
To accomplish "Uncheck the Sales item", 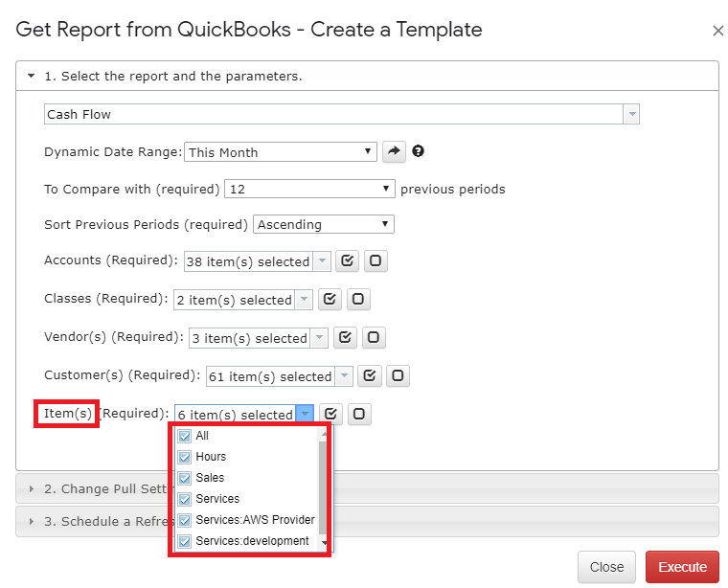I will point(184,478).
